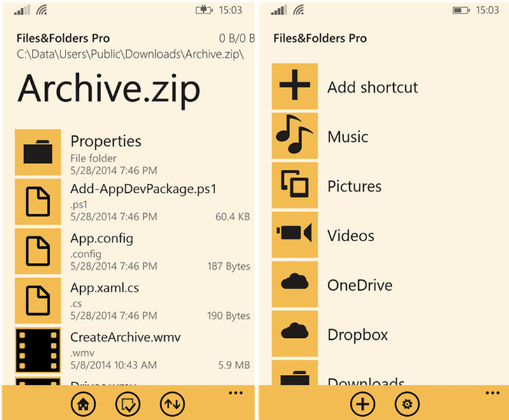Select Add-AppDevPackage.ps1 file name
This screenshot has height=420, width=509.
[143, 189]
